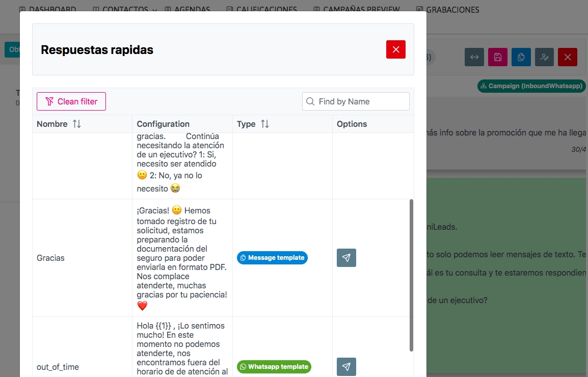Send the out_of_time quick response

[x=346, y=366]
